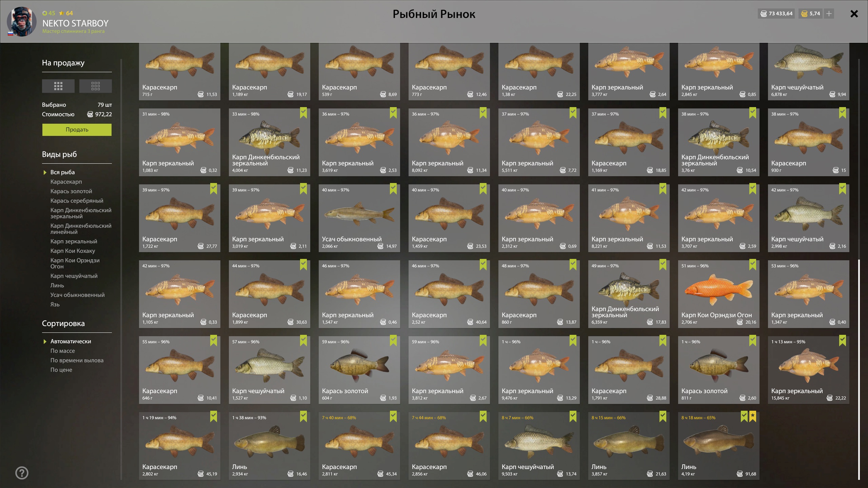Open the help question mark icon

(x=22, y=473)
